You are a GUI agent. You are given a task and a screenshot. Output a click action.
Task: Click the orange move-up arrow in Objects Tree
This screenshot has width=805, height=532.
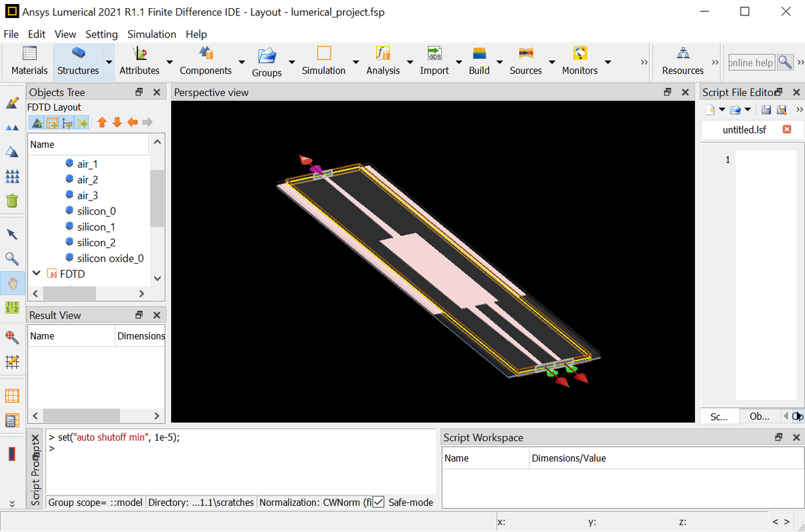pos(102,122)
